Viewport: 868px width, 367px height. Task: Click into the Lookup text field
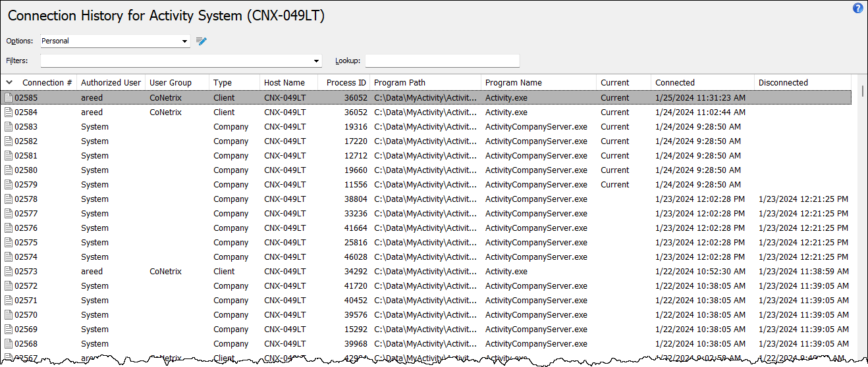[x=442, y=61]
